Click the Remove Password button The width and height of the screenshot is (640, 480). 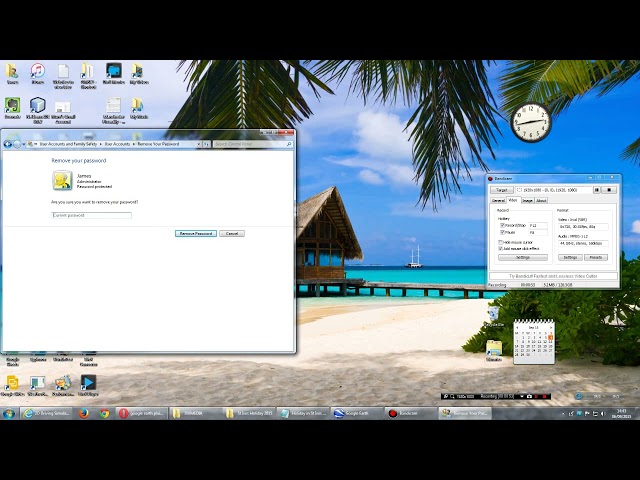(x=196, y=233)
